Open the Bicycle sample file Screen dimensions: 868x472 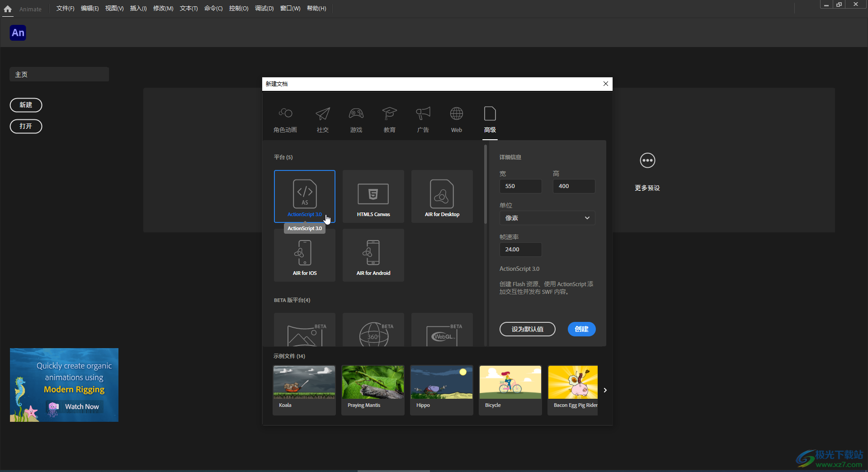coord(510,390)
